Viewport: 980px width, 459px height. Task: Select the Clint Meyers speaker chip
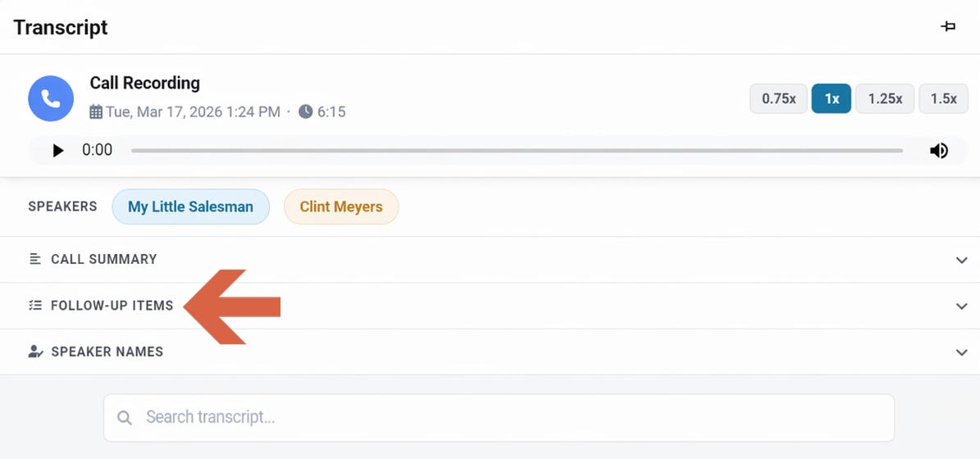pos(341,207)
